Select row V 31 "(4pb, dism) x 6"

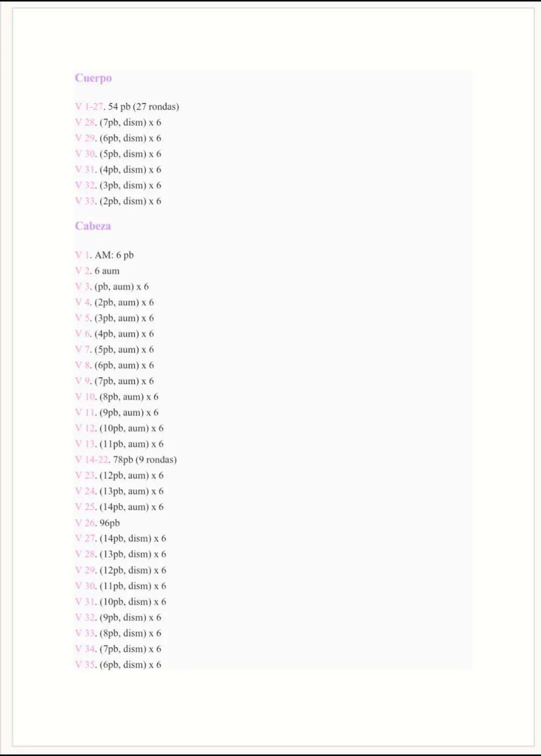point(130,169)
